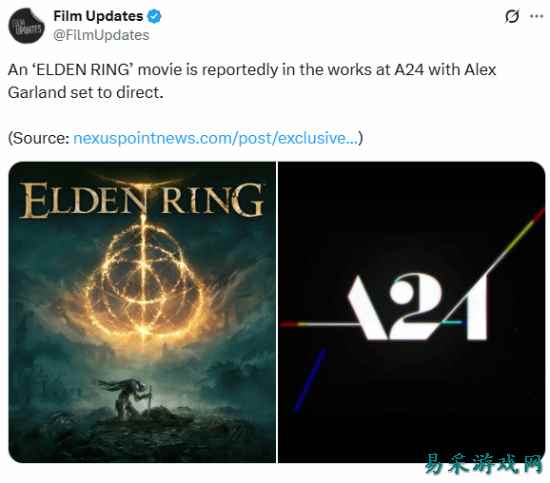Click the blue diagonal line in A24 image
The image size is (550, 483).
310,380
